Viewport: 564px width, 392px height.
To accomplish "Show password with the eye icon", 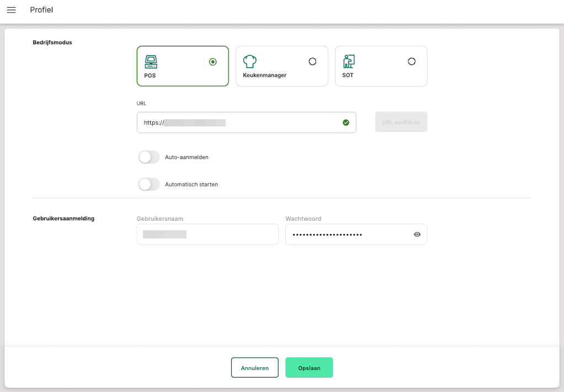I will (x=417, y=235).
